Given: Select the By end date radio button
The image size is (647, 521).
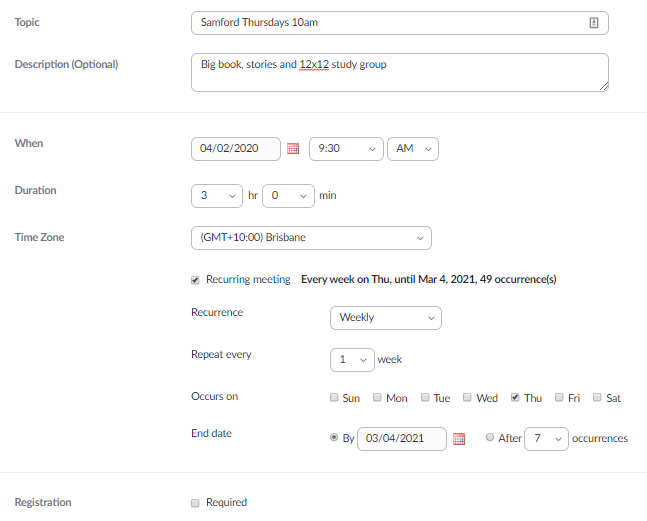Looking at the screenshot, I should pos(334,437).
